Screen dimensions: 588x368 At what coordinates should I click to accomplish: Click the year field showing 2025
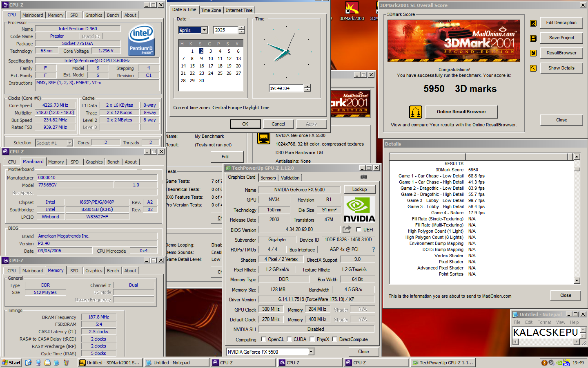click(x=225, y=30)
